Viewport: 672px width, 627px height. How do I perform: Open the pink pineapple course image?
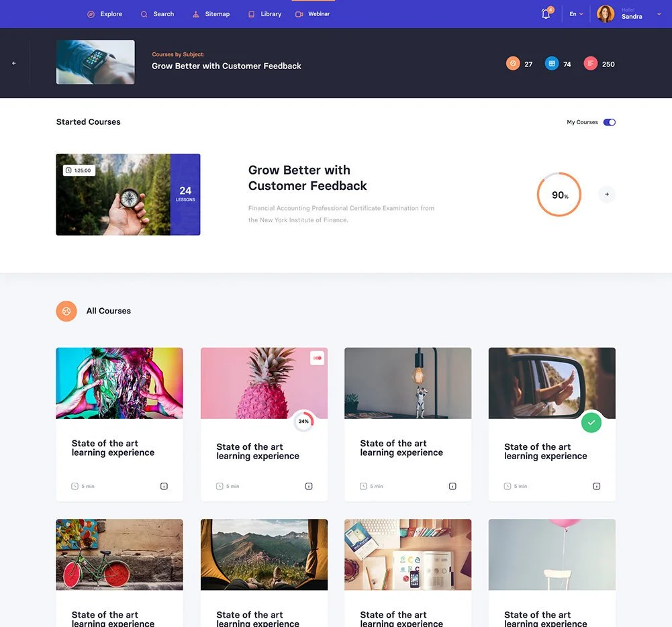(x=264, y=383)
